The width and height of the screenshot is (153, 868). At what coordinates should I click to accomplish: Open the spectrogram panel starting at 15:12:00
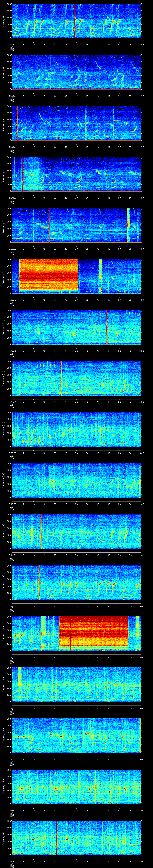(x=77, y=582)
